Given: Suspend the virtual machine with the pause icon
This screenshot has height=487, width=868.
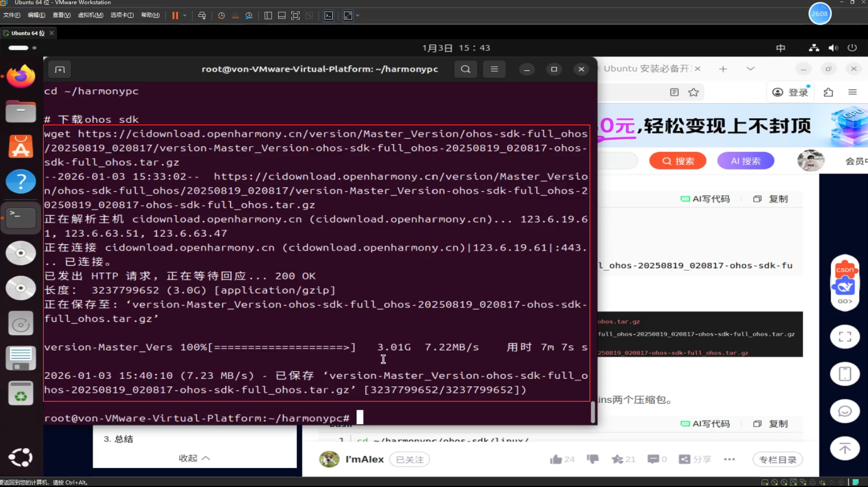Looking at the screenshot, I should (x=176, y=15).
